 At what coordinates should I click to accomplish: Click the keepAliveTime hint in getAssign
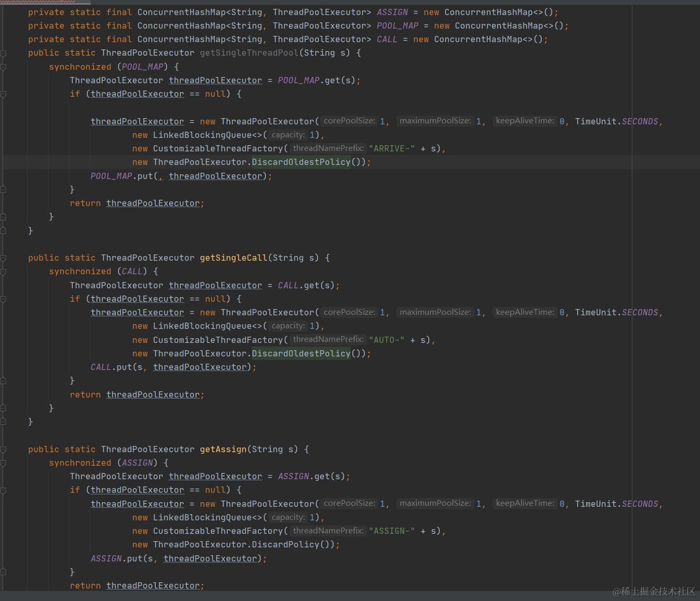click(x=525, y=503)
